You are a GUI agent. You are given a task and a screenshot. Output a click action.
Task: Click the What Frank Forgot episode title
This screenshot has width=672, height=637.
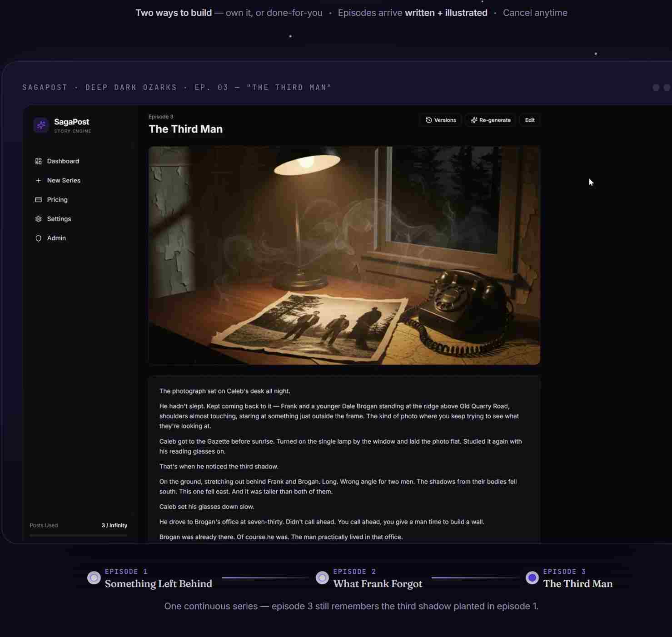pos(378,584)
